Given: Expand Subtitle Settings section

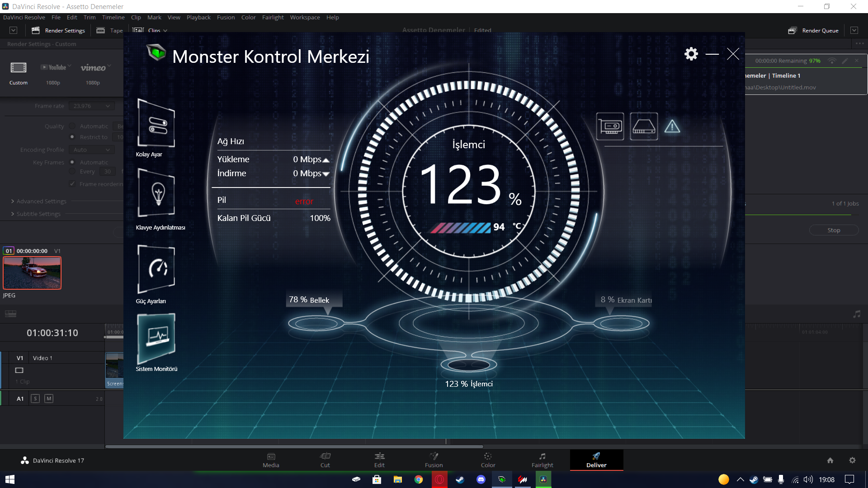Looking at the screenshot, I should coord(35,214).
